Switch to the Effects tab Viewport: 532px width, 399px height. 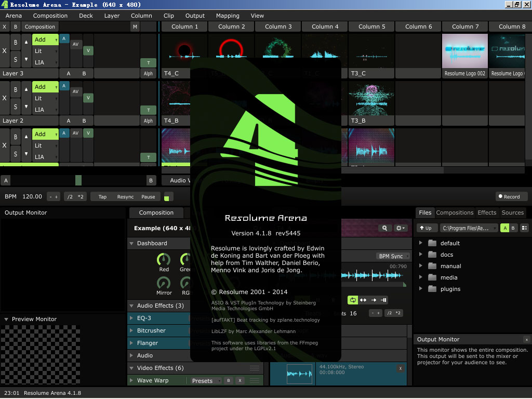(487, 212)
